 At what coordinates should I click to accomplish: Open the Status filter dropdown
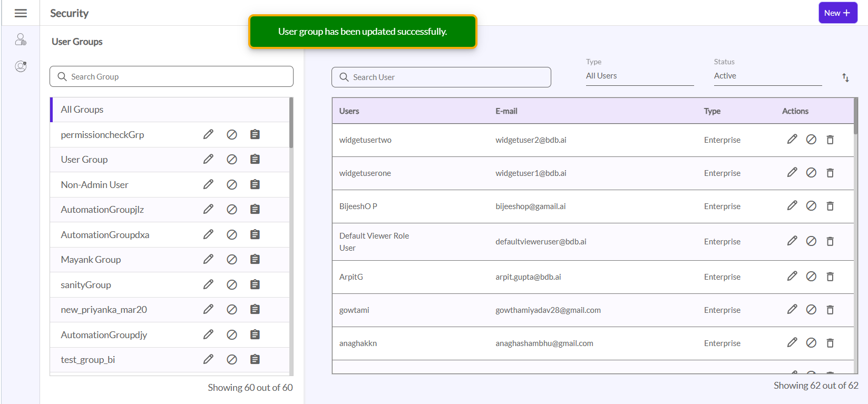point(767,76)
